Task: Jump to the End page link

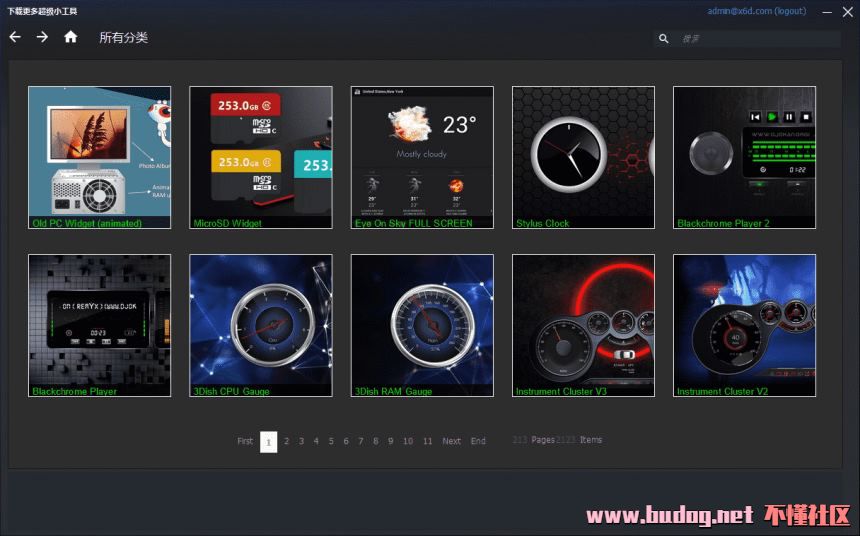Action: (478, 441)
